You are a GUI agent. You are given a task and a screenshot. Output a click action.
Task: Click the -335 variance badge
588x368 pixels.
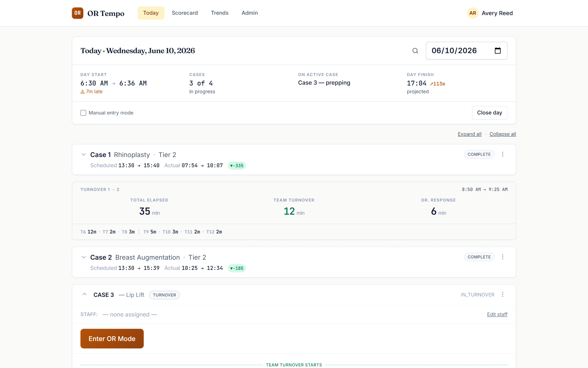click(x=237, y=166)
